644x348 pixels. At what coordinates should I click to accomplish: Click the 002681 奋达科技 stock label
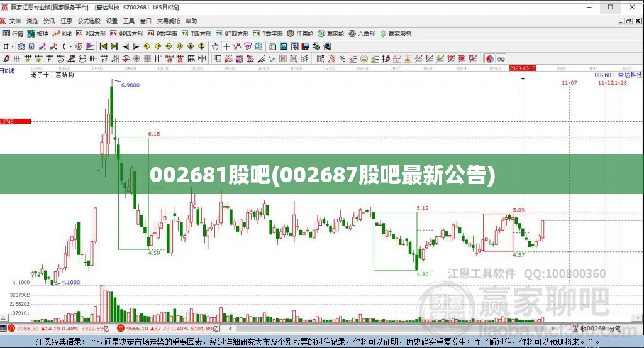618,75
